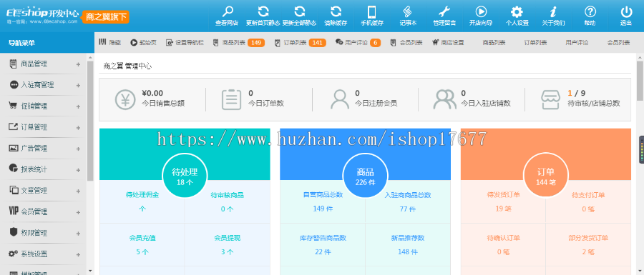Open 管理留言 wrench icon
The height and width of the screenshot is (275, 644).
(444, 11)
